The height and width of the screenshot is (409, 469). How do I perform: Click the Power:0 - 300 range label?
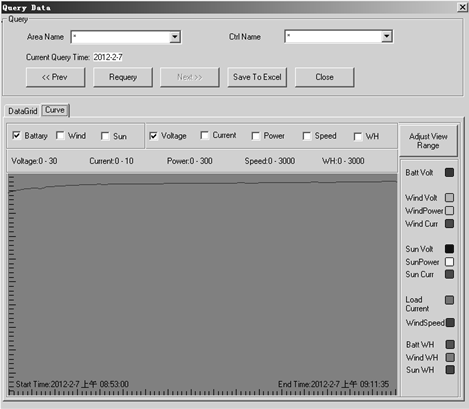(x=189, y=161)
